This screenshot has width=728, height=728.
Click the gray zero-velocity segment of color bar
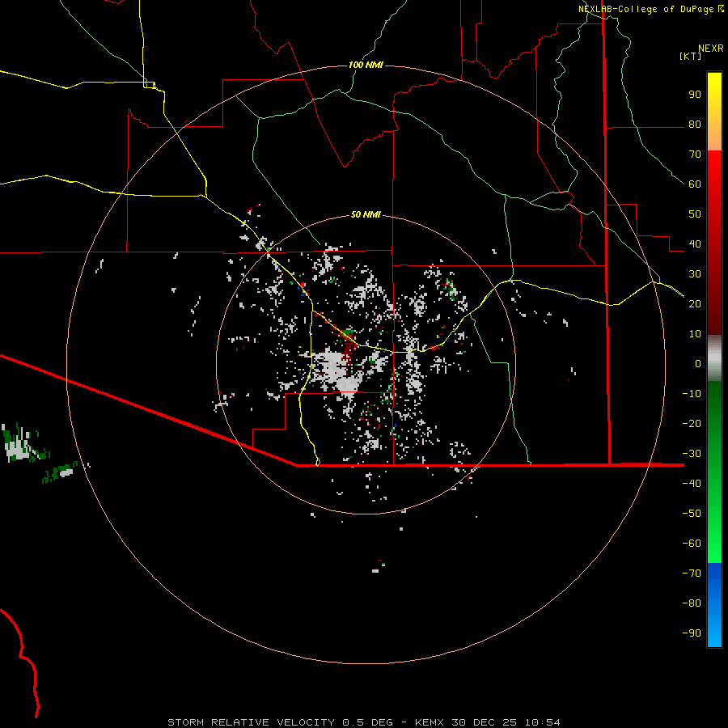point(714,358)
